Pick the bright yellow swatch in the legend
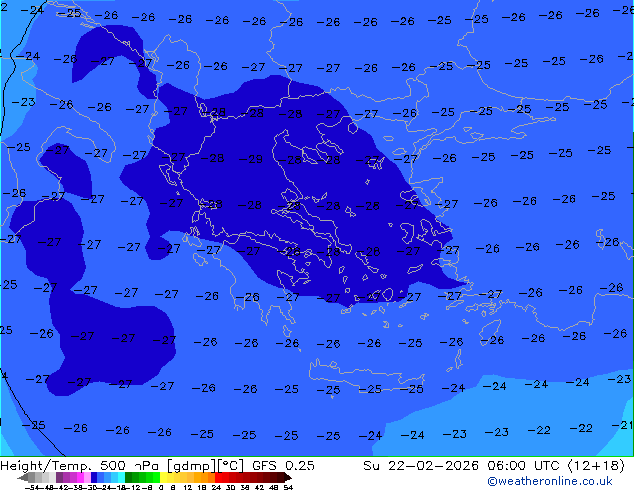Image resolution: width=634 pixels, height=490 pixels. (x=163, y=478)
